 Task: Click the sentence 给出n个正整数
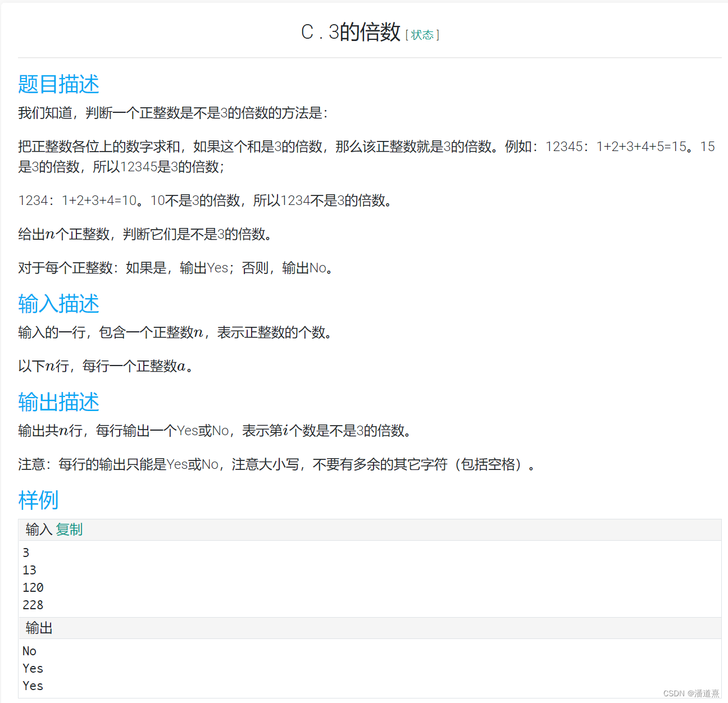(x=145, y=234)
